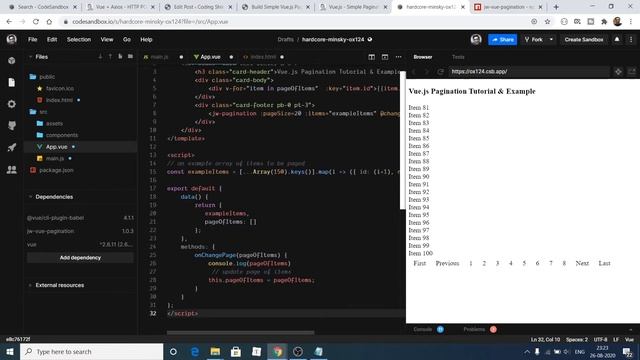The width and height of the screenshot is (640, 360).
Task: Open Microsoft Edge from the taskbar
Action: point(195,351)
